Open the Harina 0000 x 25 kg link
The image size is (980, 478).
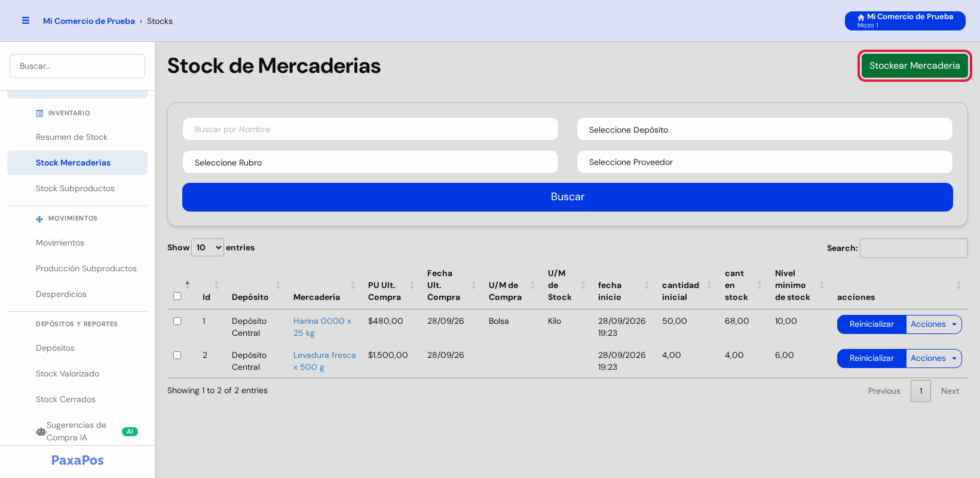pos(322,327)
